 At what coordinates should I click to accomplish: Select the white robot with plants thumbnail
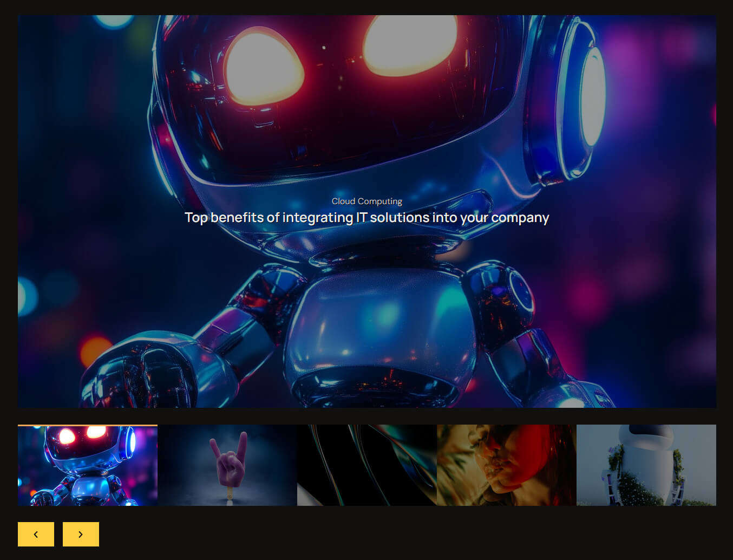[646, 465]
